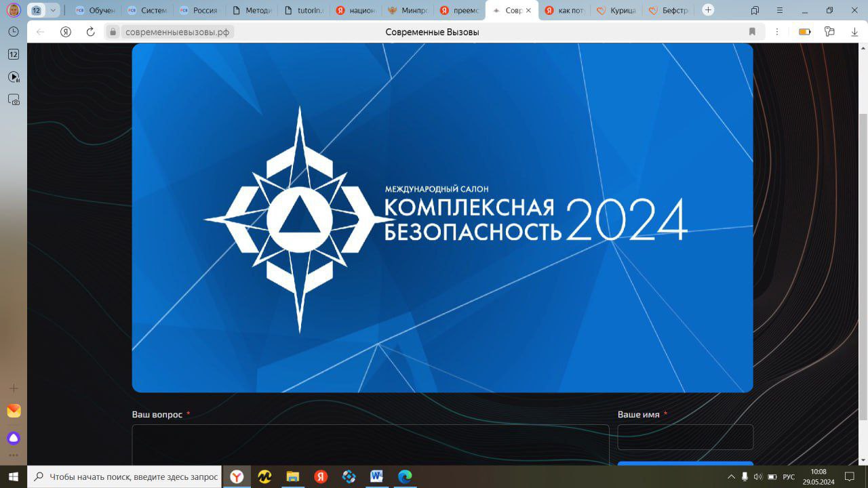This screenshot has height=488, width=868.
Task: Open the Windows Start menu
Action: point(13,477)
